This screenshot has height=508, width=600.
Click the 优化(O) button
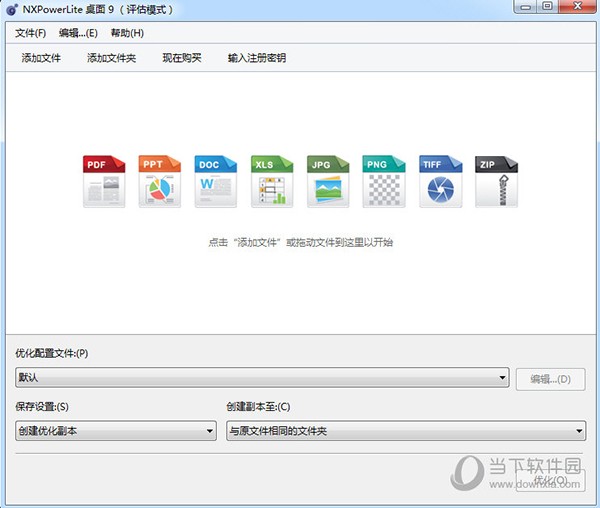coord(550,480)
